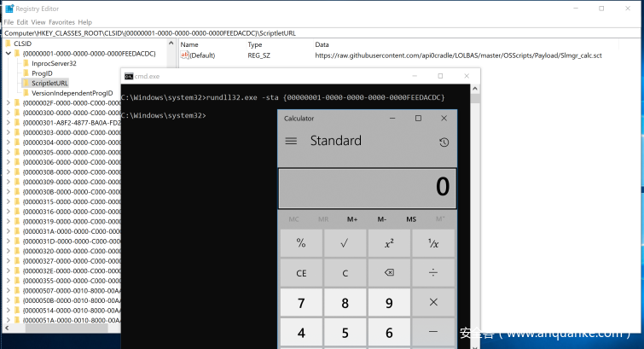Screen dimensions: 644x349
Task: Expand the {00000306-0000-0000-C000 key
Action: point(9,162)
